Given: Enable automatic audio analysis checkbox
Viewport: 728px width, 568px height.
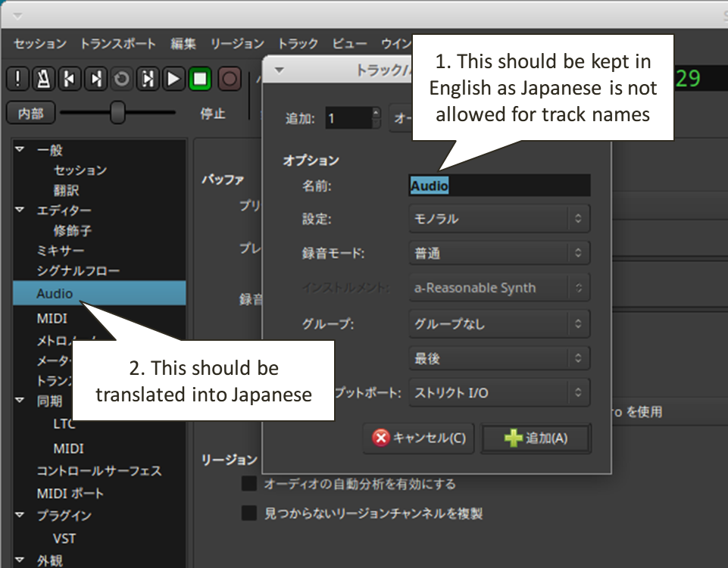Looking at the screenshot, I should (249, 483).
